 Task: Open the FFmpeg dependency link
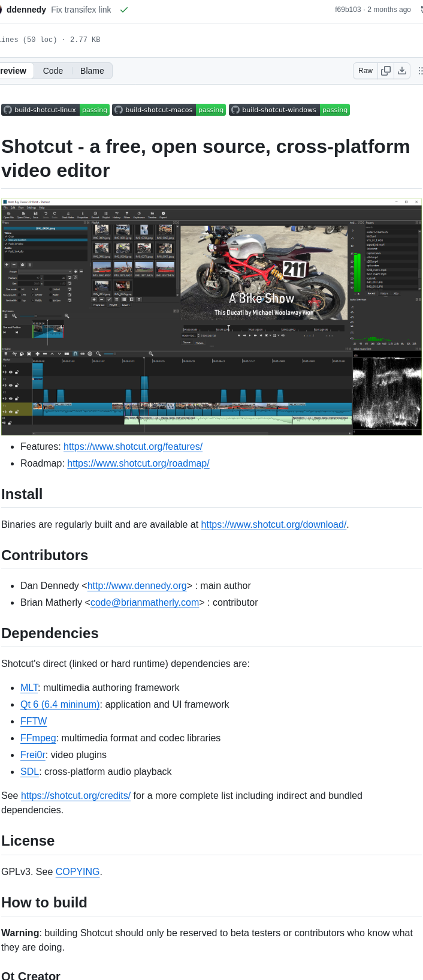pyautogui.click(x=38, y=738)
